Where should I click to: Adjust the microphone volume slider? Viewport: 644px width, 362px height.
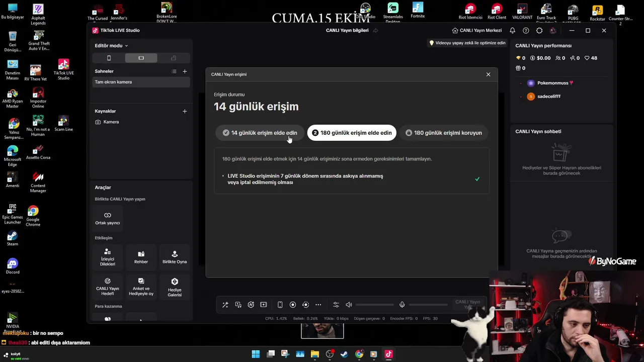pos(429,305)
